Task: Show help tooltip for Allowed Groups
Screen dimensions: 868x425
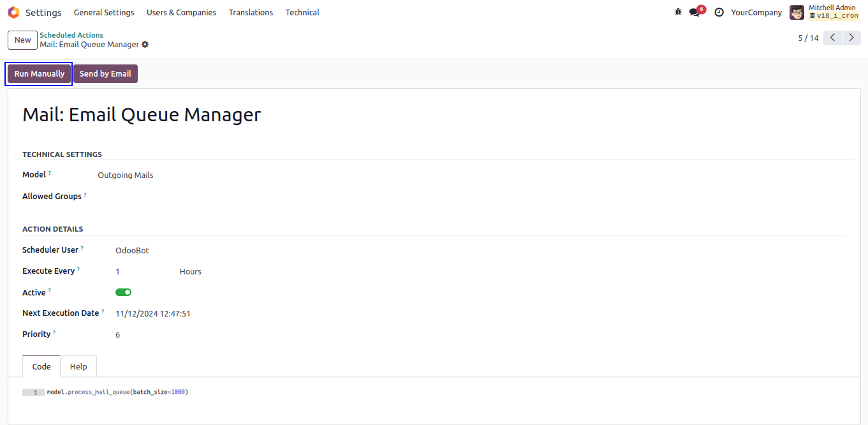Action: pos(85,195)
